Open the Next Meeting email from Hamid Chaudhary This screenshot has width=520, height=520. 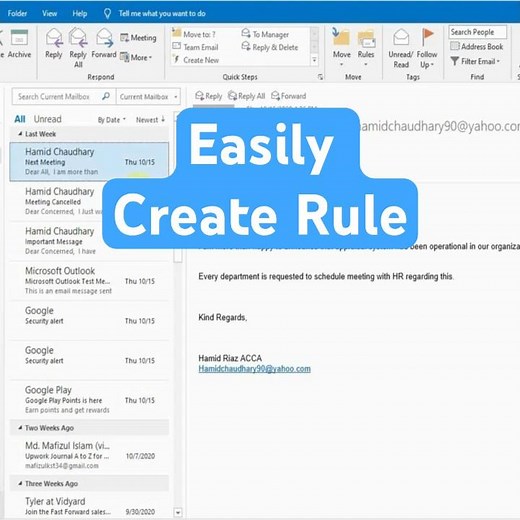(89, 162)
